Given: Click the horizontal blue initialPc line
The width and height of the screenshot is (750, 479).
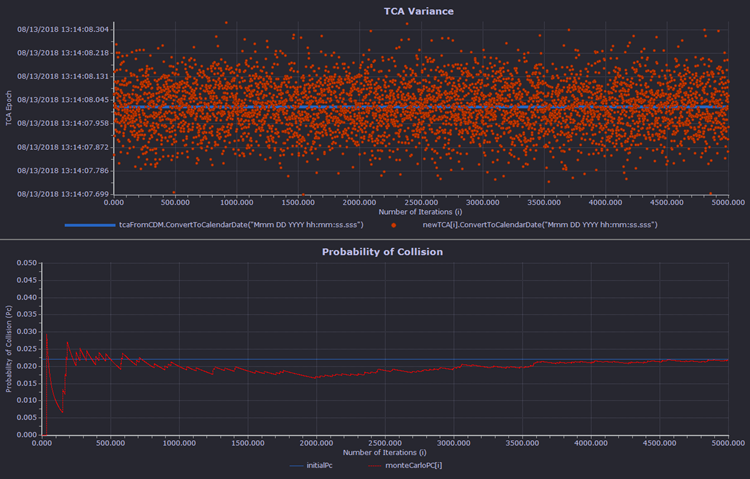Looking at the screenshot, I should 385,359.
